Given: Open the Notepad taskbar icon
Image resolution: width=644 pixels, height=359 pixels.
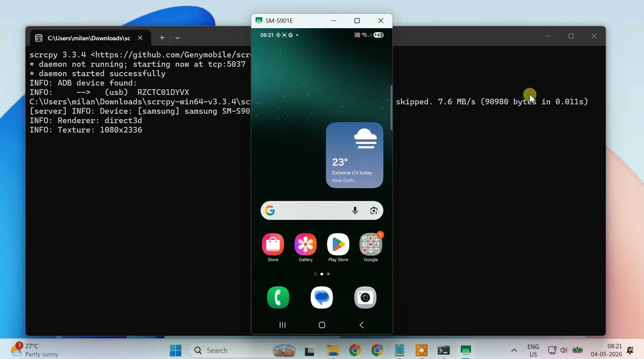Looking at the screenshot, I should 399,351.
